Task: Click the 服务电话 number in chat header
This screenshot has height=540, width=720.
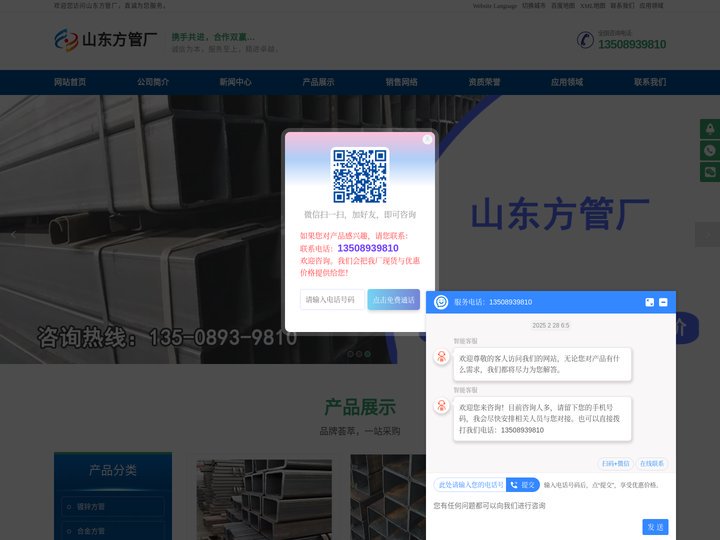Action: coord(510,302)
